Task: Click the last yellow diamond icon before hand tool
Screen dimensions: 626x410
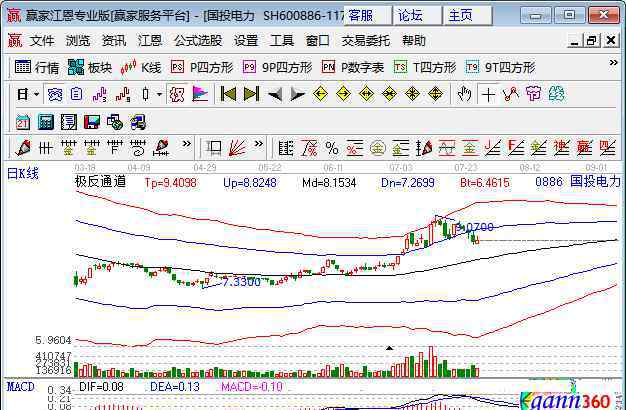Action: (x=435, y=95)
